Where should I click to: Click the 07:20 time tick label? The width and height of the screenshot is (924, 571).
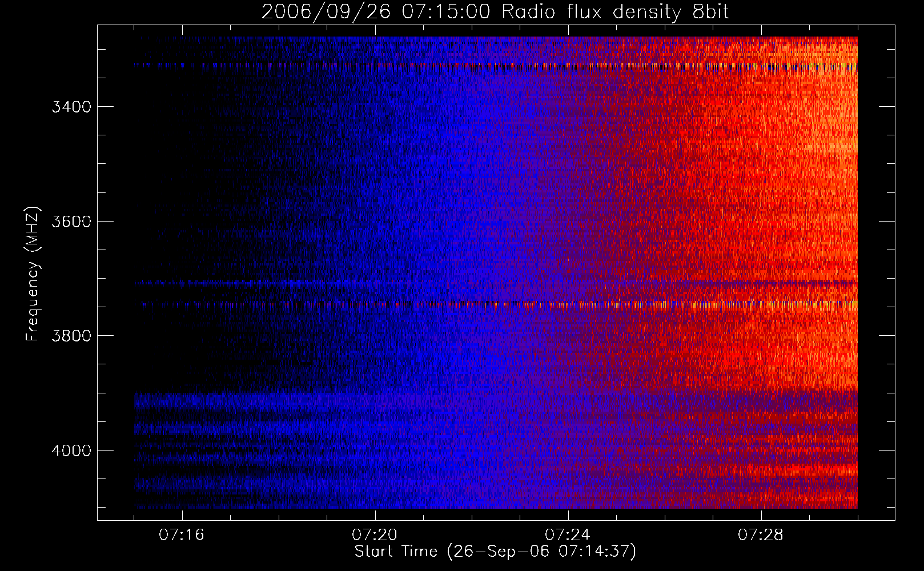pyautogui.click(x=375, y=535)
